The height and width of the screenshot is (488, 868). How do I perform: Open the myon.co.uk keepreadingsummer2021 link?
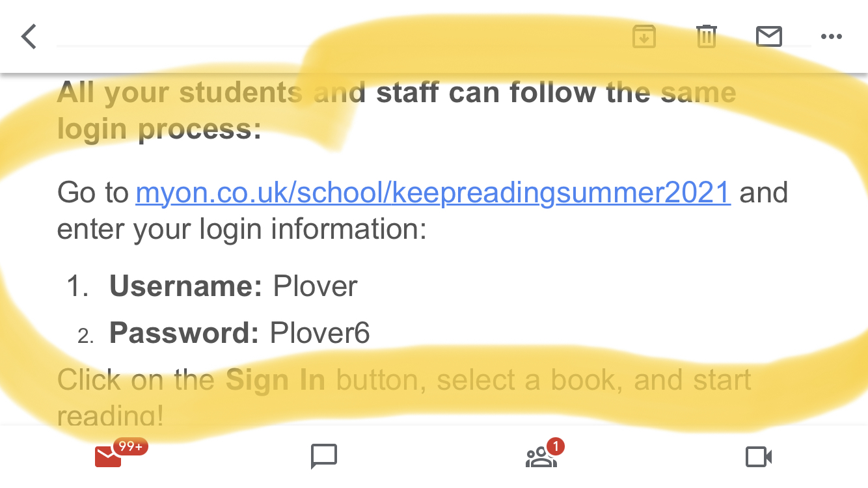click(x=433, y=193)
